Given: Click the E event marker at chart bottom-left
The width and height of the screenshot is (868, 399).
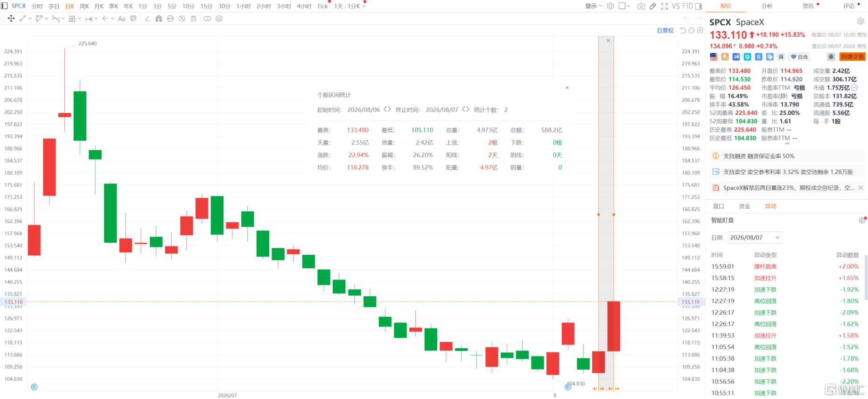Looking at the screenshot, I should [34, 387].
